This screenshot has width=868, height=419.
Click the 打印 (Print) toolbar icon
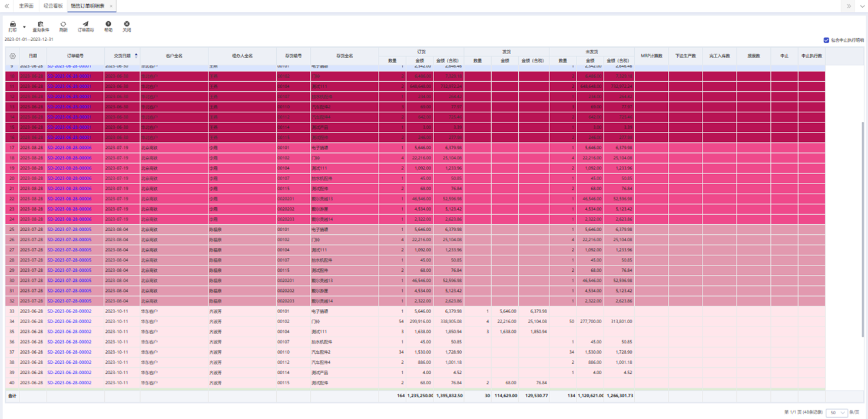pos(12,26)
